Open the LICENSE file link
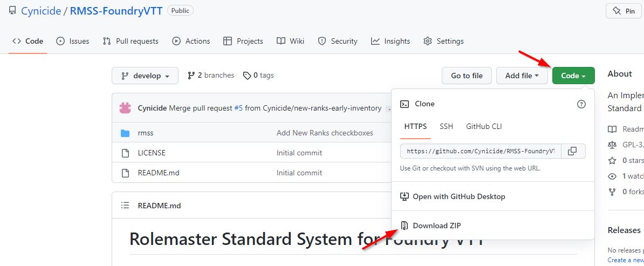This screenshot has width=644, height=266. [152, 153]
